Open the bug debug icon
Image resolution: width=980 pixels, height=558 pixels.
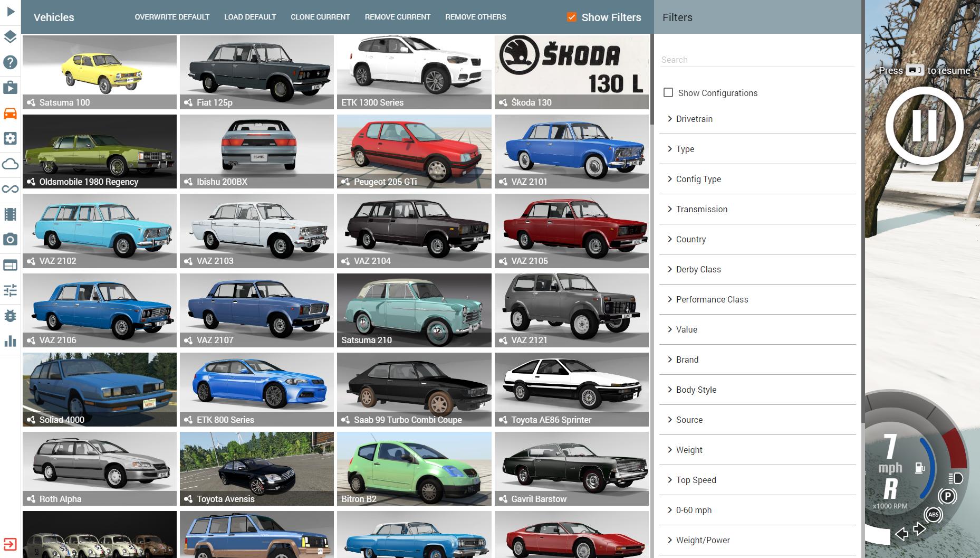click(x=11, y=316)
